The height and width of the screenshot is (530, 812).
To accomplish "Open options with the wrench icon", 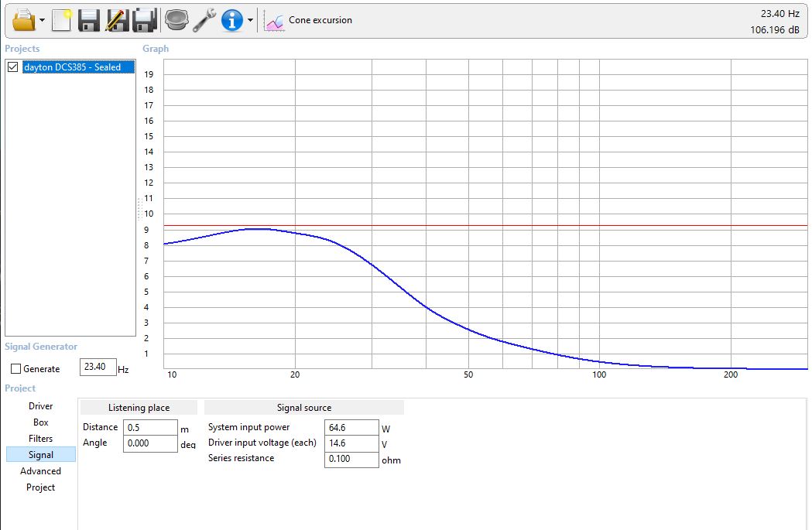I will (x=204, y=20).
